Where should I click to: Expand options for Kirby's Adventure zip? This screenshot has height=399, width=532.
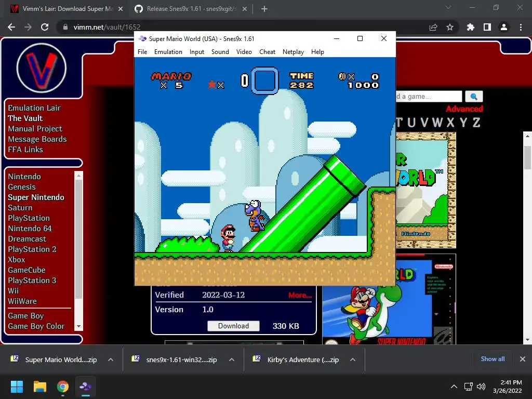click(353, 360)
